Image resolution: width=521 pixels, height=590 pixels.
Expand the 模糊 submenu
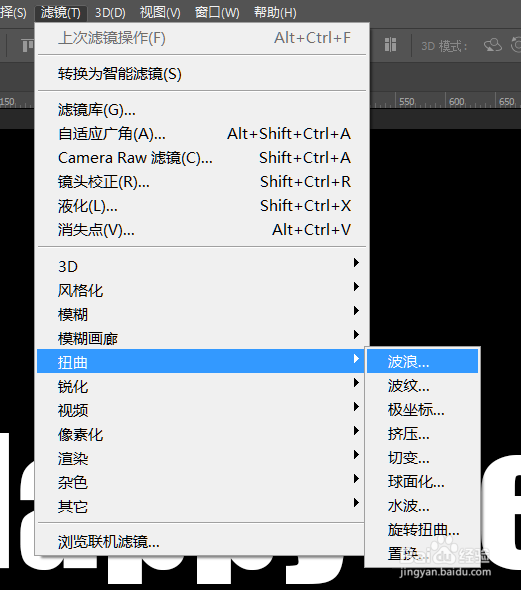[x=202, y=315]
